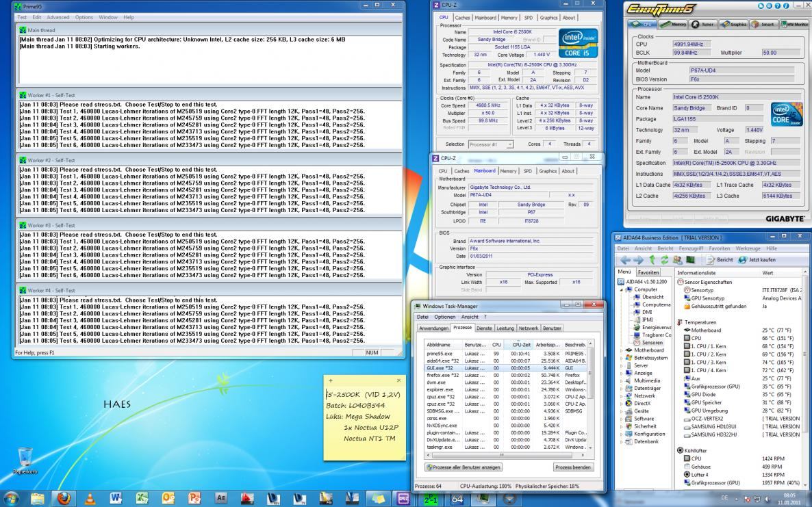Screen dimensions: 812x507
Task: Refresh AIDA64 with green arrows icon
Action: tap(664, 260)
